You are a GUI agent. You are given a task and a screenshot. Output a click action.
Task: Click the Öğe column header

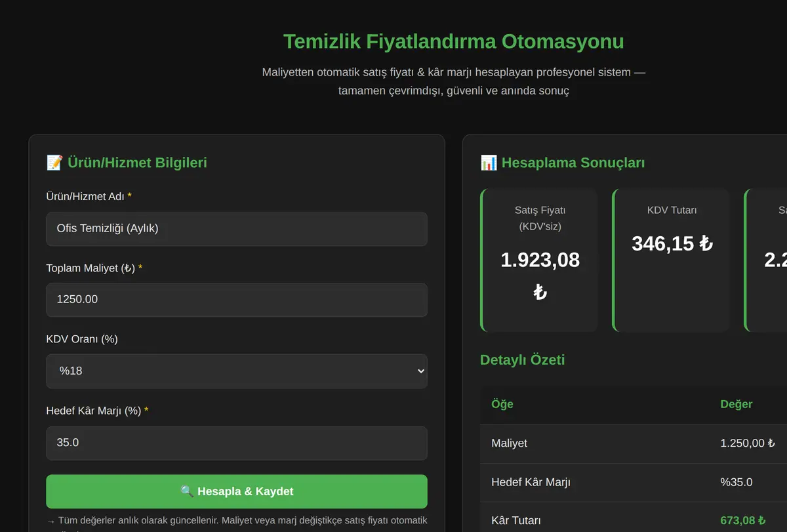coord(502,404)
